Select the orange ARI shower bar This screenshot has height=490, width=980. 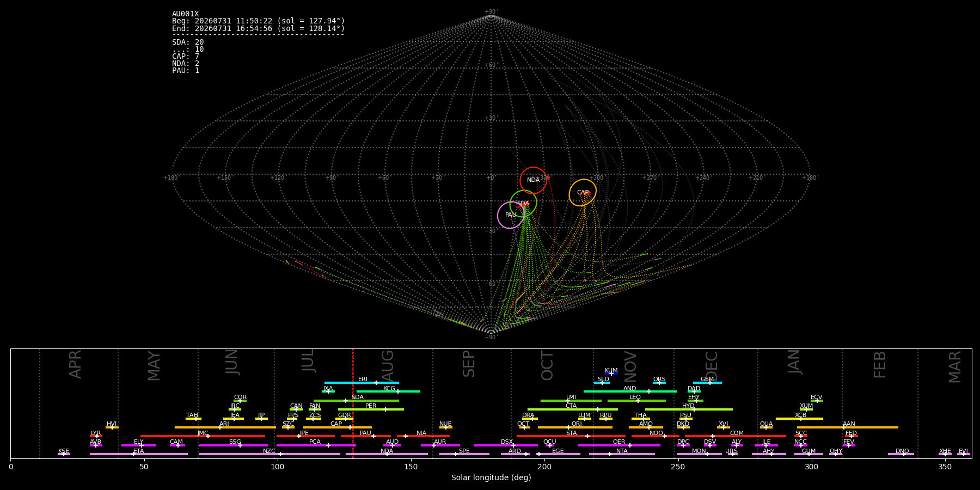225,427
